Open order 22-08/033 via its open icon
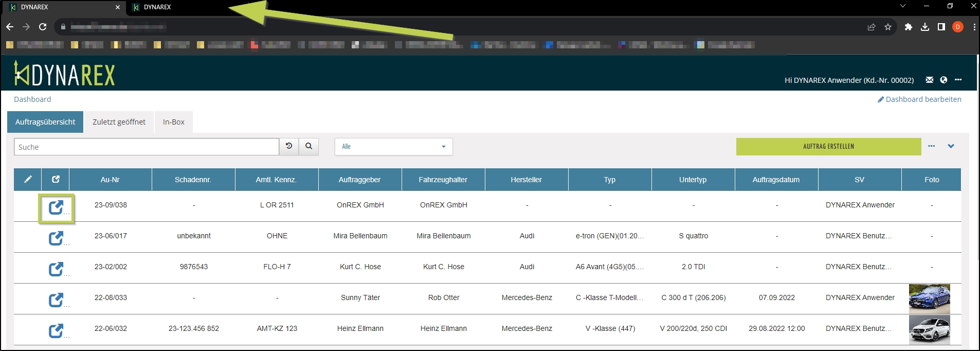The width and height of the screenshot is (980, 351). tap(56, 300)
